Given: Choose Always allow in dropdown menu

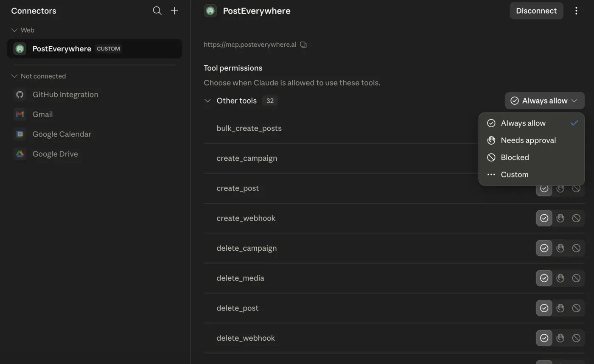Looking at the screenshot, I should coord(531,123).
